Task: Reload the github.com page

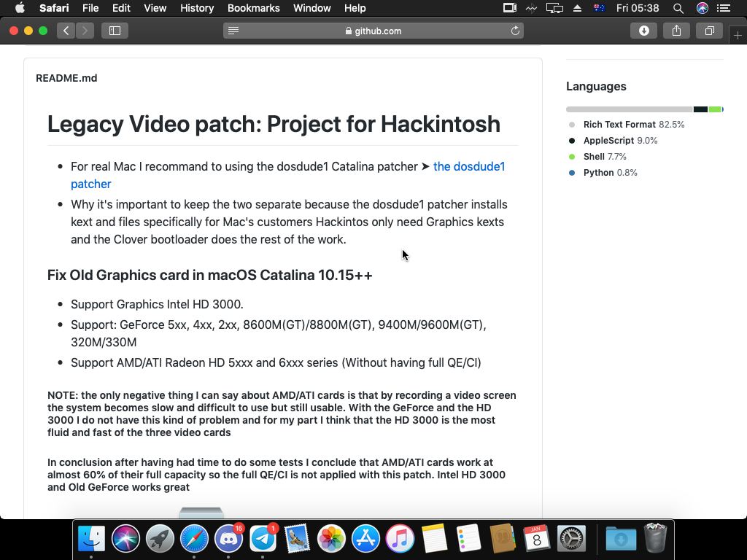Action: [515, 31]
